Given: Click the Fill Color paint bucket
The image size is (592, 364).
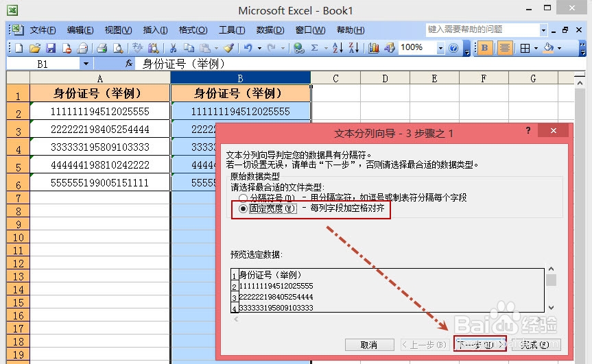Looking at the screenshot, I should click(x=549, y=48).
